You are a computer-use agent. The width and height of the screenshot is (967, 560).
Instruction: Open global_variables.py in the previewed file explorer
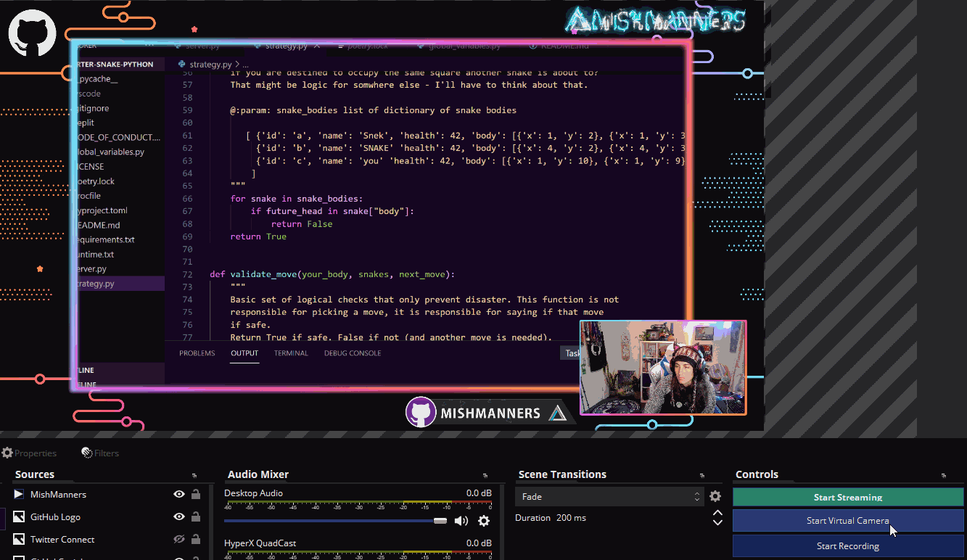pyautogui.click(x=110, y=152)
